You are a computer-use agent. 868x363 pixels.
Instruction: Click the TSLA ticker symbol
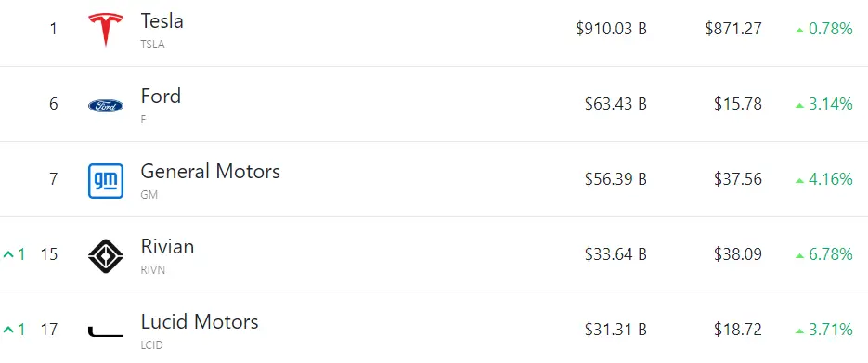click(x=152, y=45)
